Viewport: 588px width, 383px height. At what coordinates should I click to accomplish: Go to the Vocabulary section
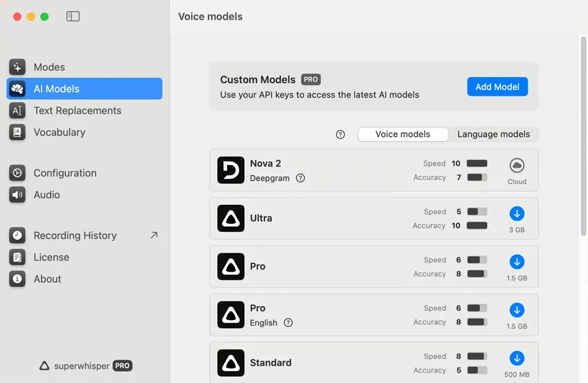click(x=59, y=132)
